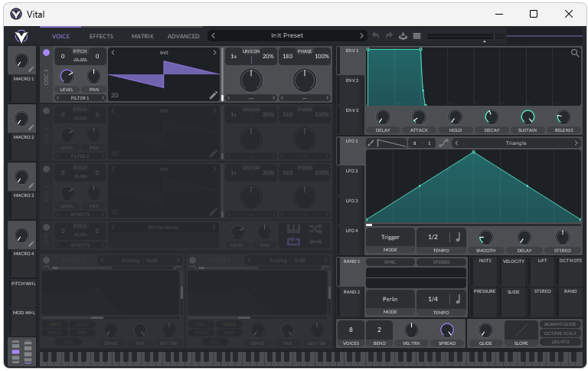The width and height of the screenshot is (588, 371).
Task: Open the MATRIX tab
Action: pos(142,36)
